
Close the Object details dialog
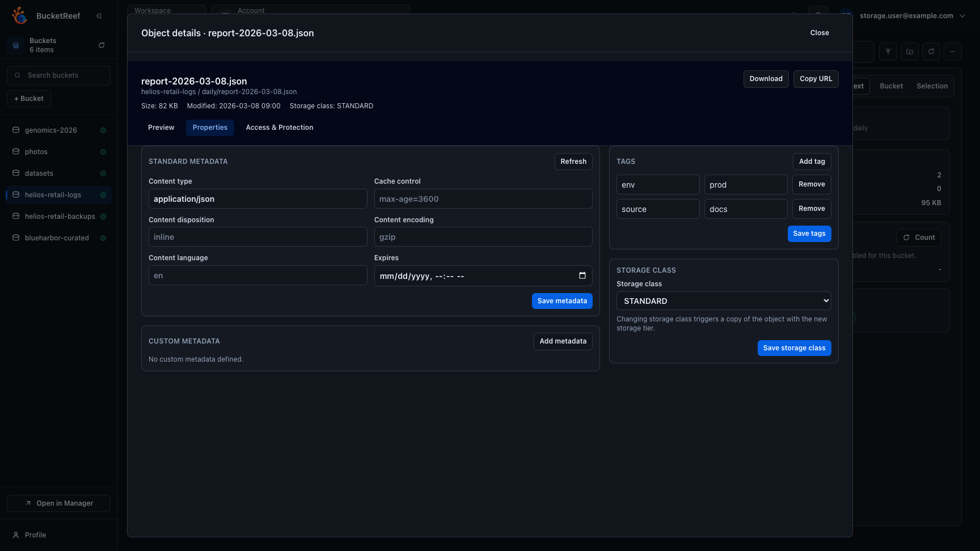click(x=820, y=33)
